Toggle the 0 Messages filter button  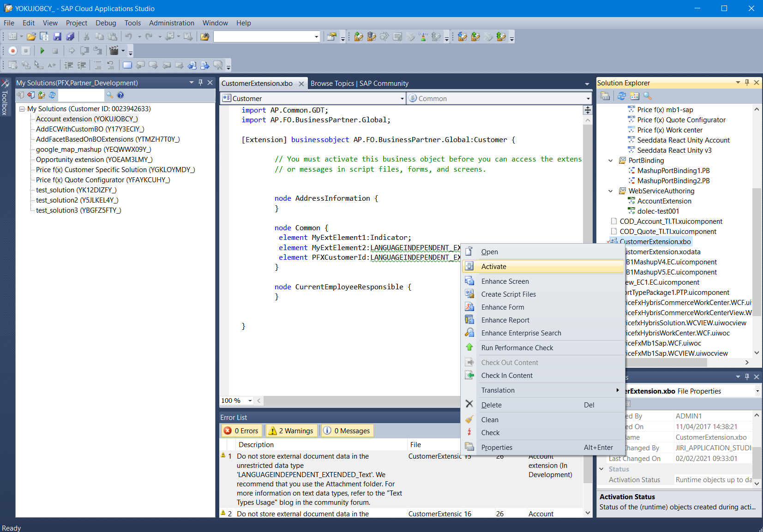click(x=347, y=430)
